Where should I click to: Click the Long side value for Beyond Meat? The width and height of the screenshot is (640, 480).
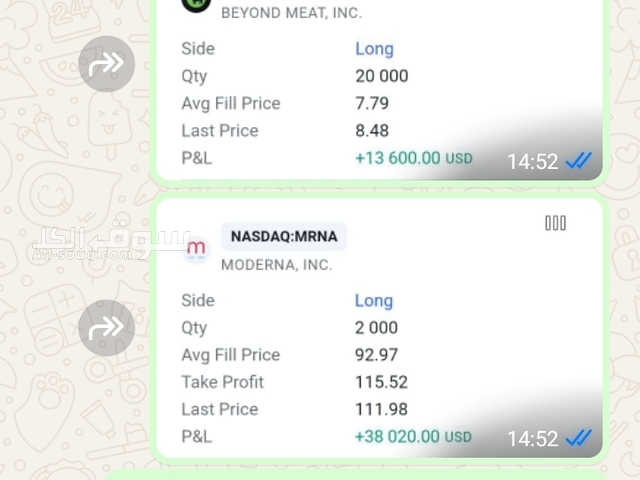point(374,49)
